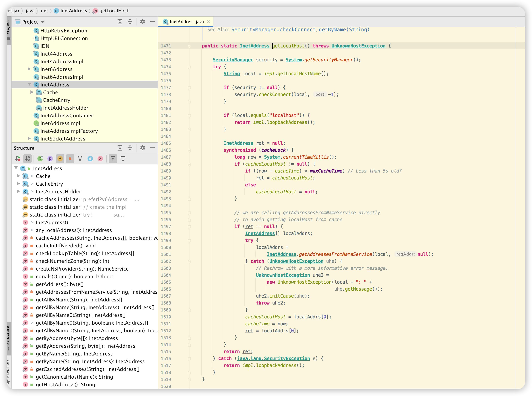Screen dimensions: 532x396
Task: Click Expand All in Project panel
Action: pos(120,22)
